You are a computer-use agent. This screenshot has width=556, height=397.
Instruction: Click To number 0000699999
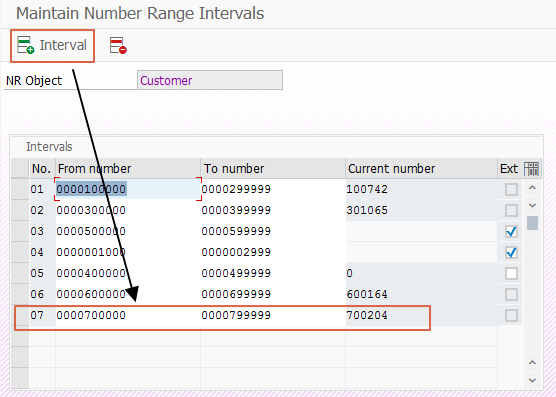click(x=273, y=294)
